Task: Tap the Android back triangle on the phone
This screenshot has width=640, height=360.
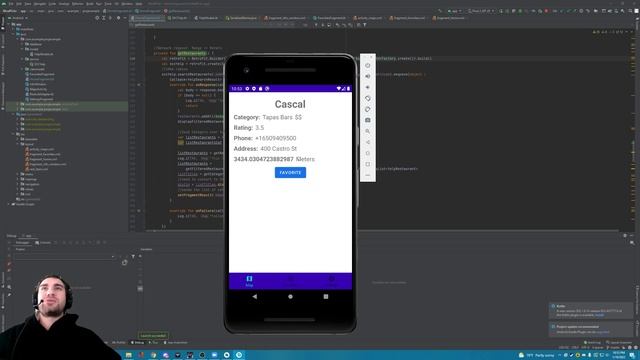Action: pos(255,297)
